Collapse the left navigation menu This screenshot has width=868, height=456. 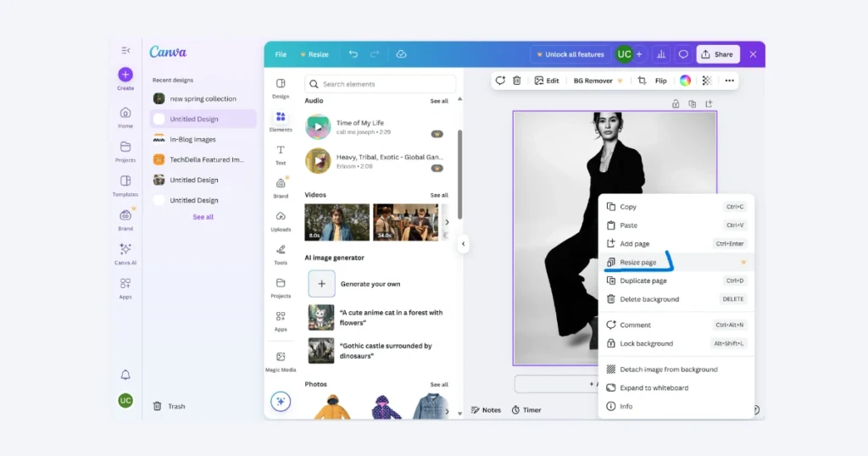pyautogui.click(x=125, y=51)
